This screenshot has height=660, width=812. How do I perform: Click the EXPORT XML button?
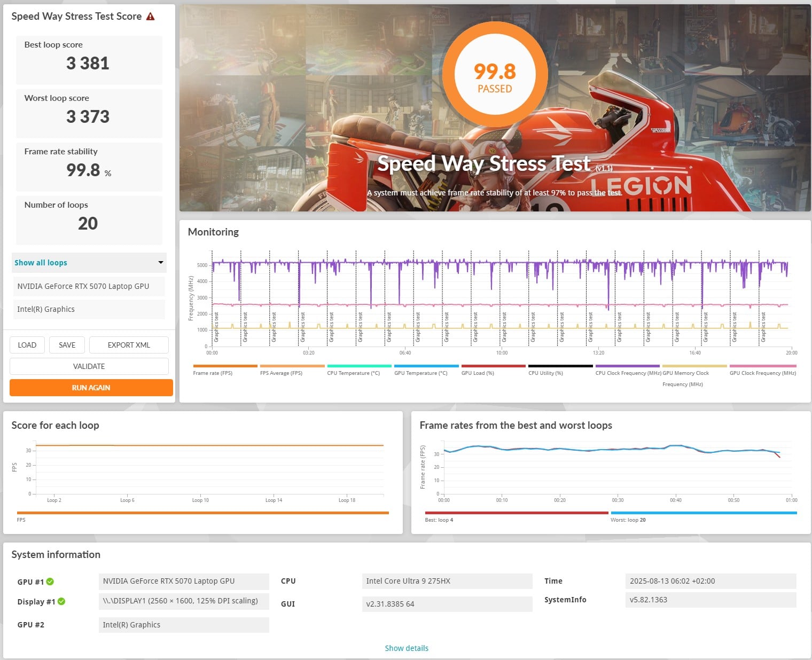pos(129,345)
